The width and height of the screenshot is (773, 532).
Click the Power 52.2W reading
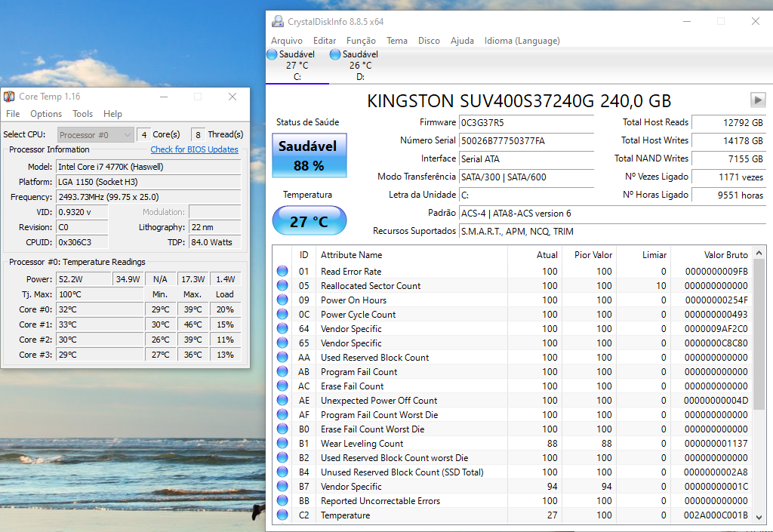pyautogui.click(x=84, y=278)
